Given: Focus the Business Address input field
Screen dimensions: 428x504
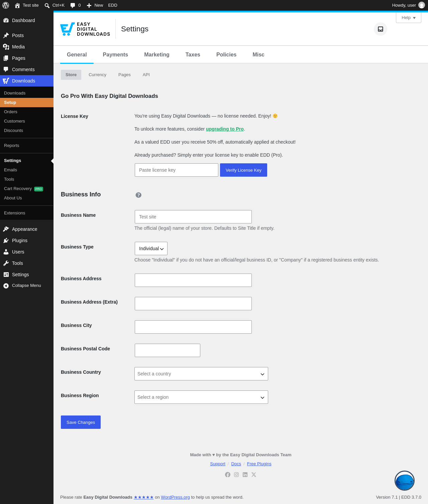Looking at the screenshot, I should [x=193, y=280].
